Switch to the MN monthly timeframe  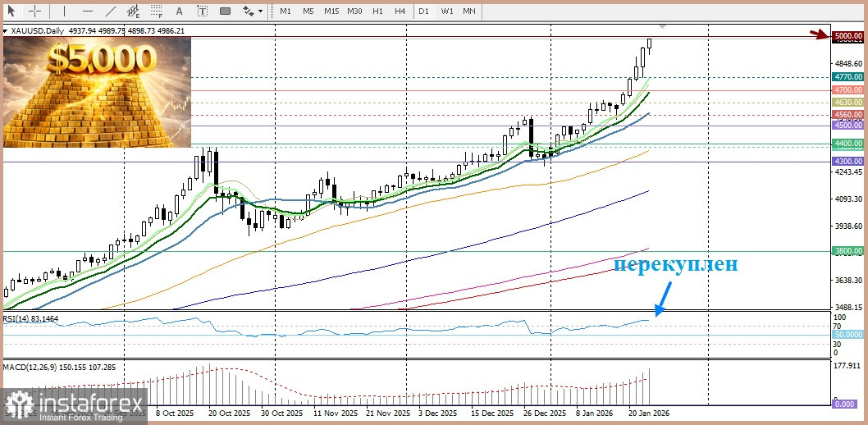[x=469, y=11]
